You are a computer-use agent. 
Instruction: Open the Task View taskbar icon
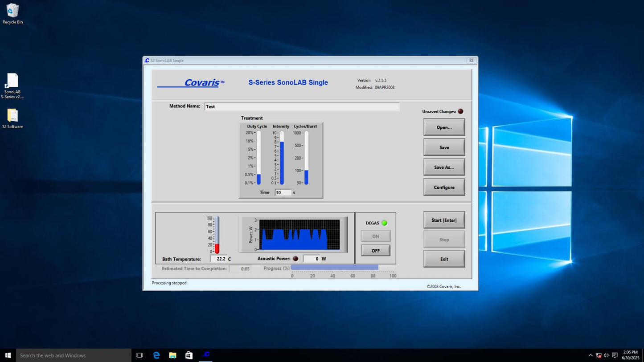139,355
